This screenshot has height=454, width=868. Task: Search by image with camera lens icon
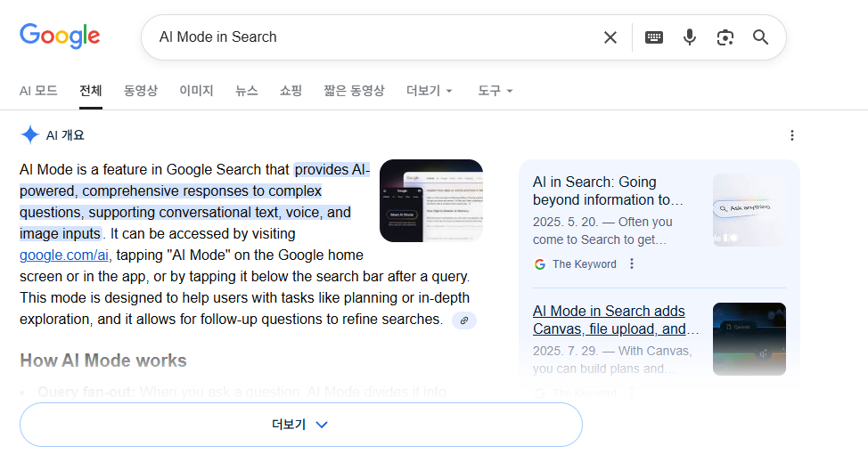pyautogui.click(x=725, y=37)
